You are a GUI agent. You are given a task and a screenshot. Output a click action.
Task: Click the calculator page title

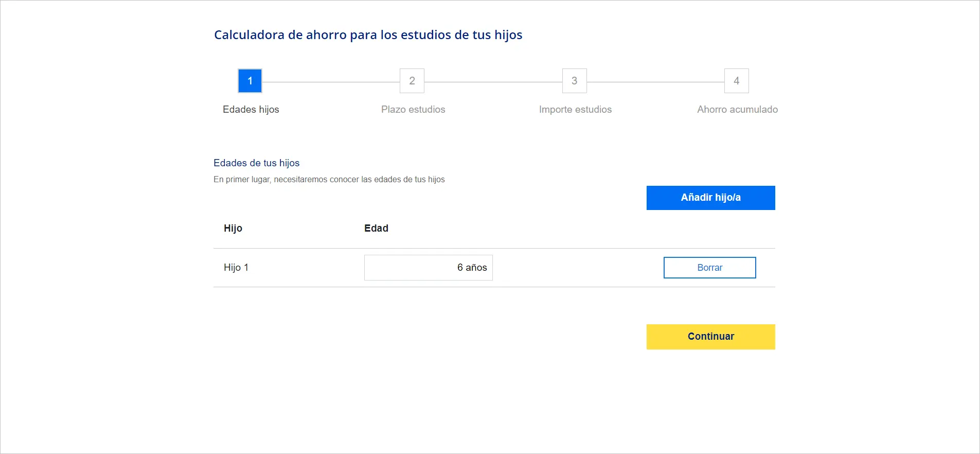pyautogui.click(x=368, y=35)
